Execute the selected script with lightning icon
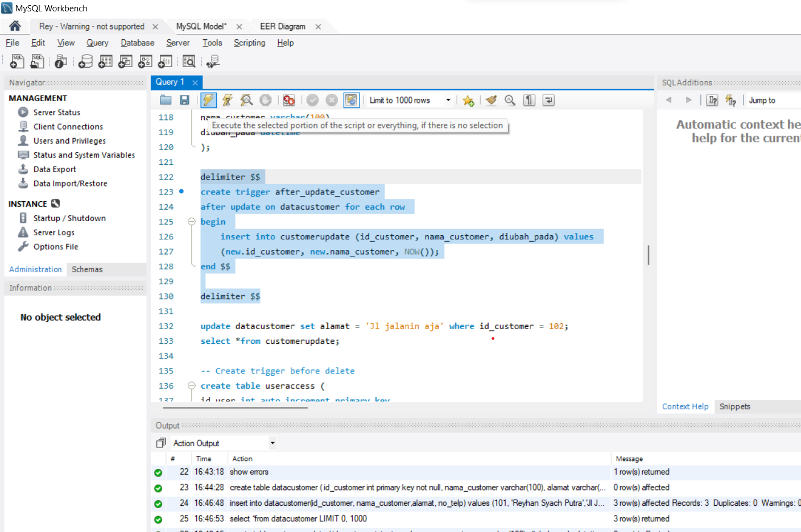Viewport: 801px width, 532px height. point(209,100)
